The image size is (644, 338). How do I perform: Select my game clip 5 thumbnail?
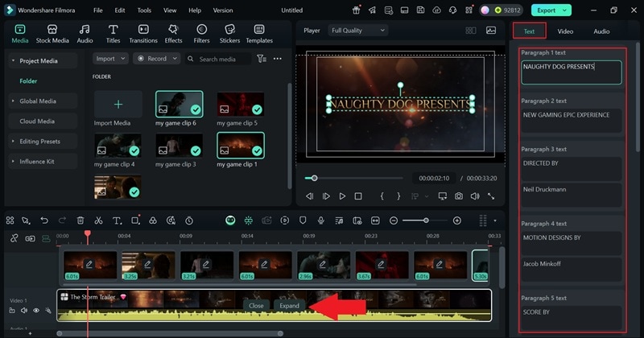pos(240,104)
